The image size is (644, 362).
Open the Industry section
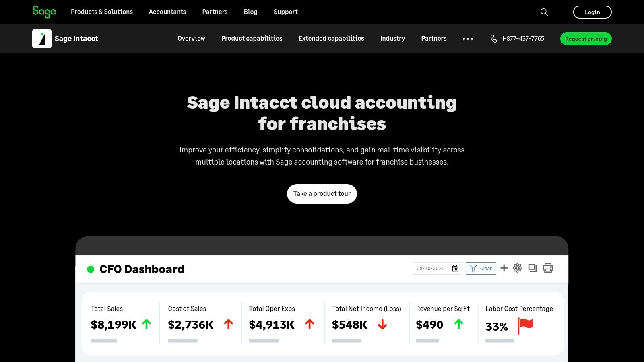click(392, 39)
